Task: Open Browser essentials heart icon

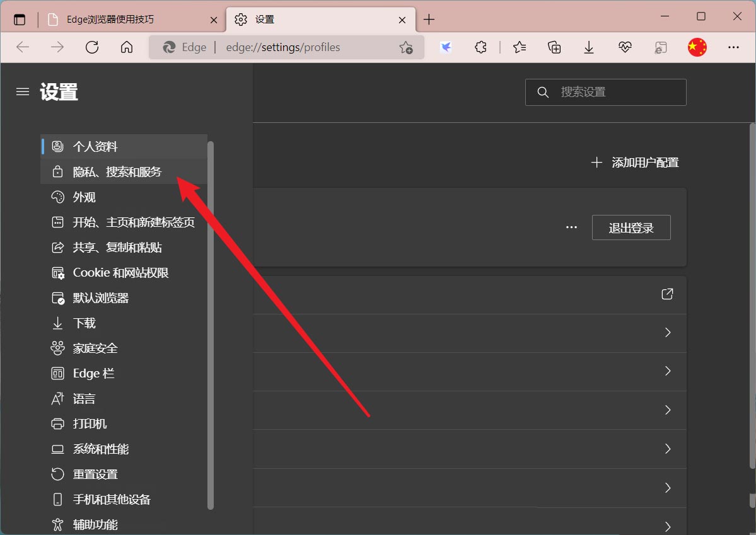Action: (x=624, y=47)
